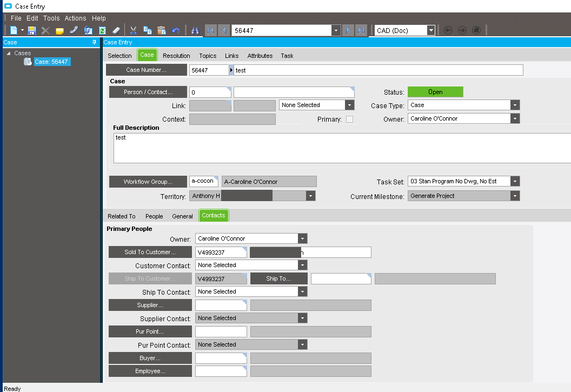
Task: Pin the Case tree panel
Action: (x=95, y=42)
